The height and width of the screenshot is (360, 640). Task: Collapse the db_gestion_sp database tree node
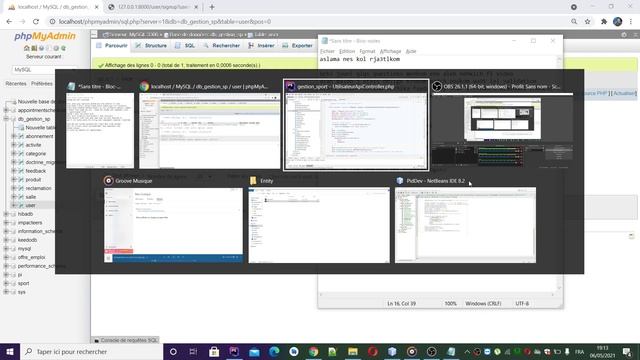pos(6,119)
